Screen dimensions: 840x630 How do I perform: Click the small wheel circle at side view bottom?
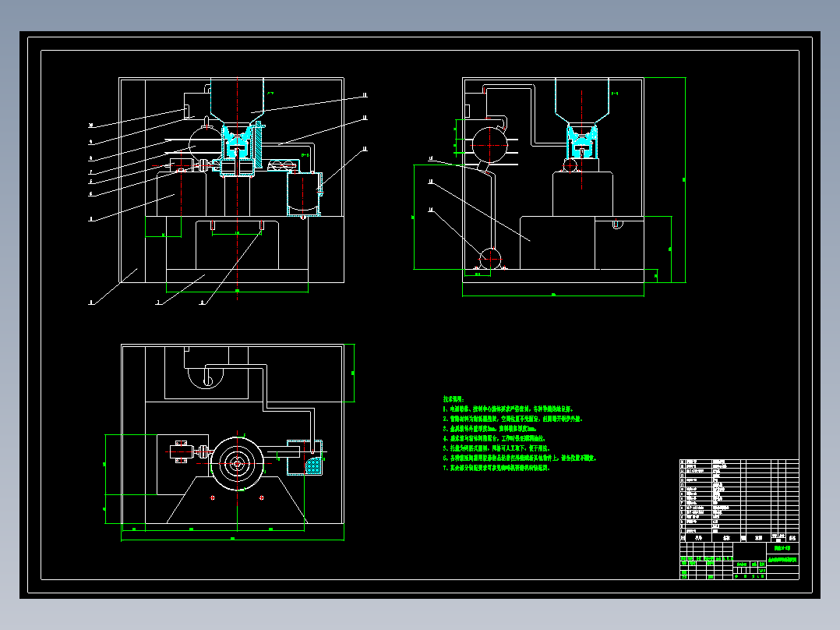(x=489, y=259)
